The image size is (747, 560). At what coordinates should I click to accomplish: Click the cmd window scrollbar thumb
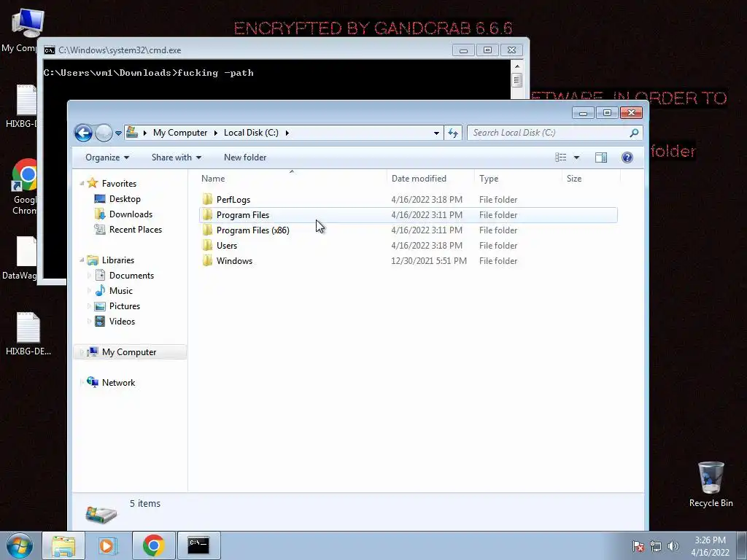(x=517, y=80)
